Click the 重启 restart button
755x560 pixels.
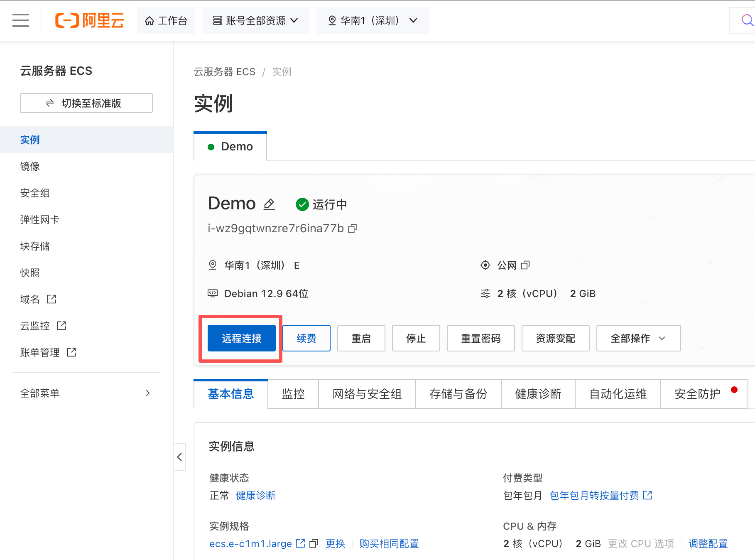click(361, 338)
